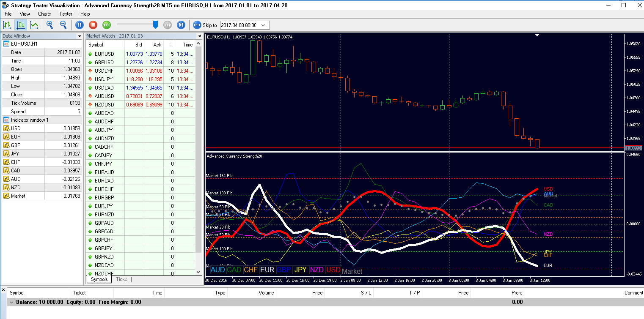
Task: Select the NZD indicator buffer icon
Action: pos(6,188)
